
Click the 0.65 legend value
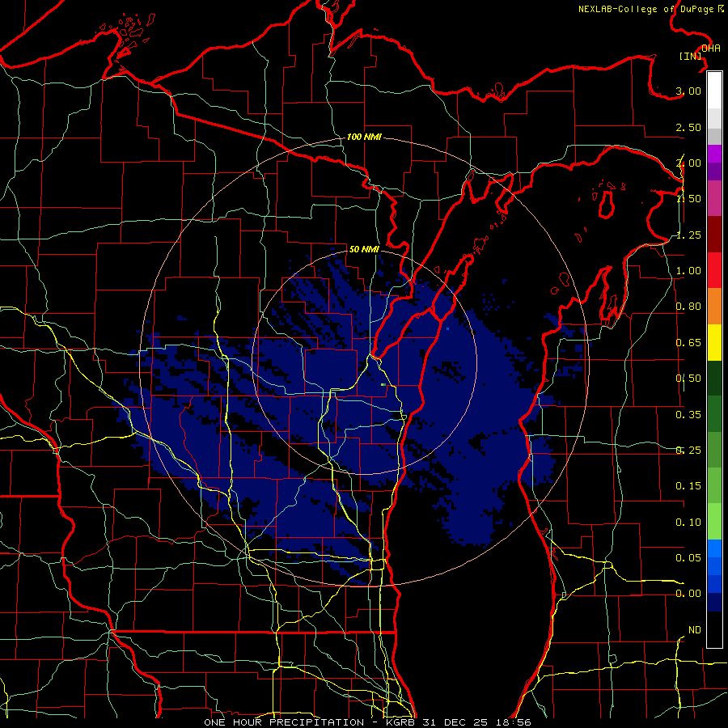[688, 343]
